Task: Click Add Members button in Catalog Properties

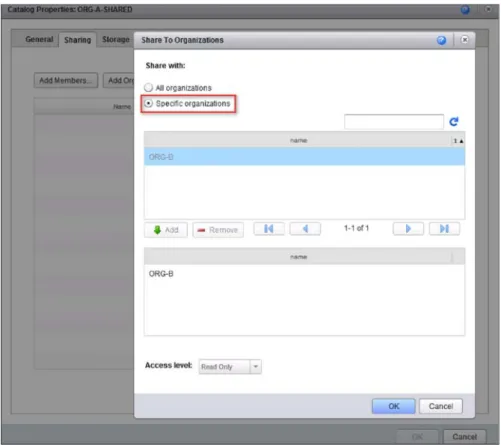Action: [66, 80]
